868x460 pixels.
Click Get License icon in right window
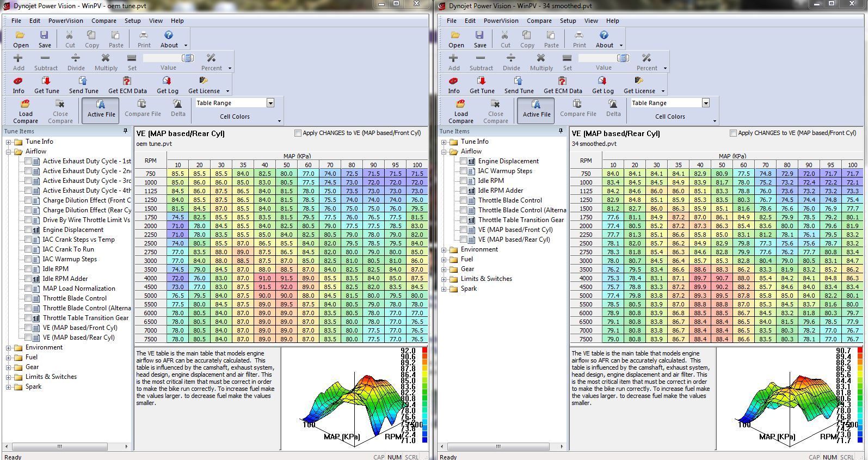pos(639,81)
